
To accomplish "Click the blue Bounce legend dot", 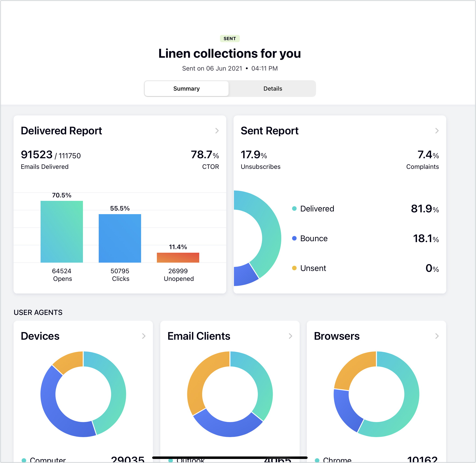I will pos(294,238).
